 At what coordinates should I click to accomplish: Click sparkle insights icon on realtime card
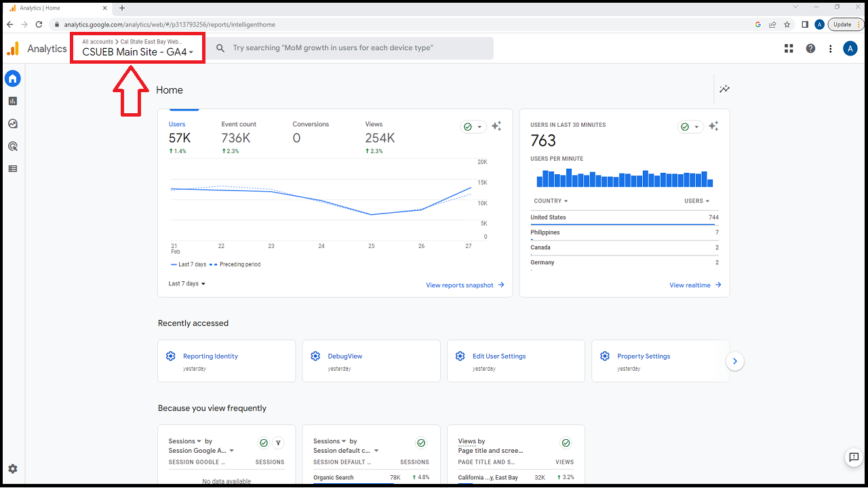[x=713, y=126]
